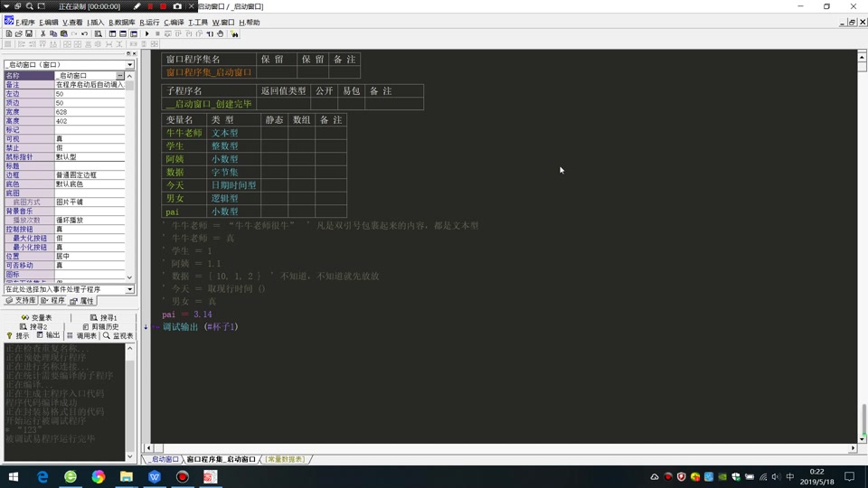This screenshot has width=868, height=488.
Task: Open the 监视表 tab
Action: pos(118,335)
